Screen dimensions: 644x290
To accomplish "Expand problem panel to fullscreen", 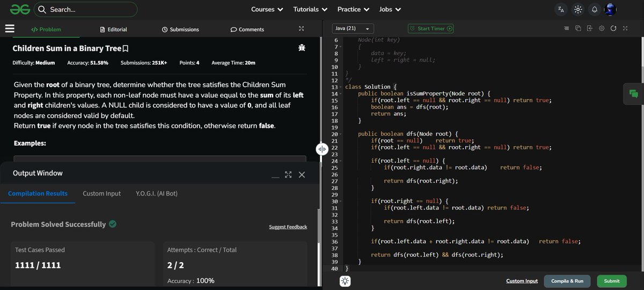I will pyautogui.click(x=301, y=29).
